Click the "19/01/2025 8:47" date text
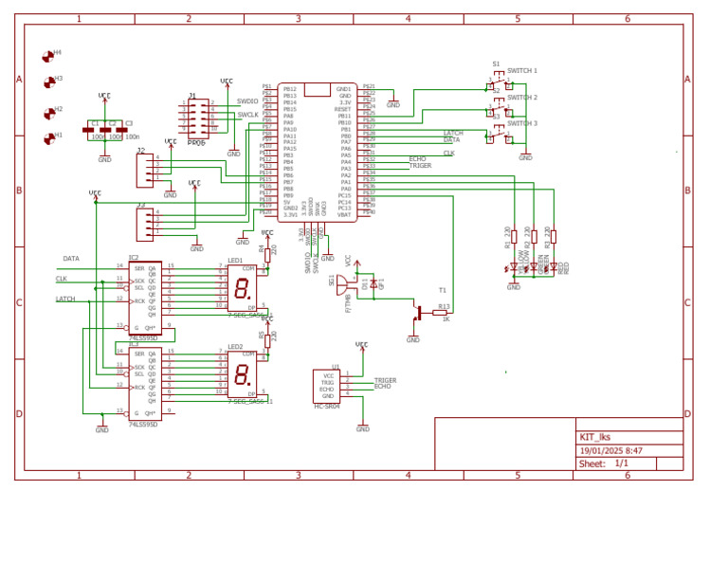 (611, 450)
